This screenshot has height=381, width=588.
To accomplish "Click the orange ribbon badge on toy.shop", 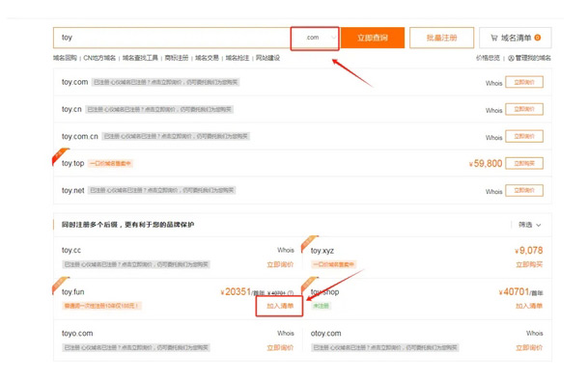I will 309,285.
